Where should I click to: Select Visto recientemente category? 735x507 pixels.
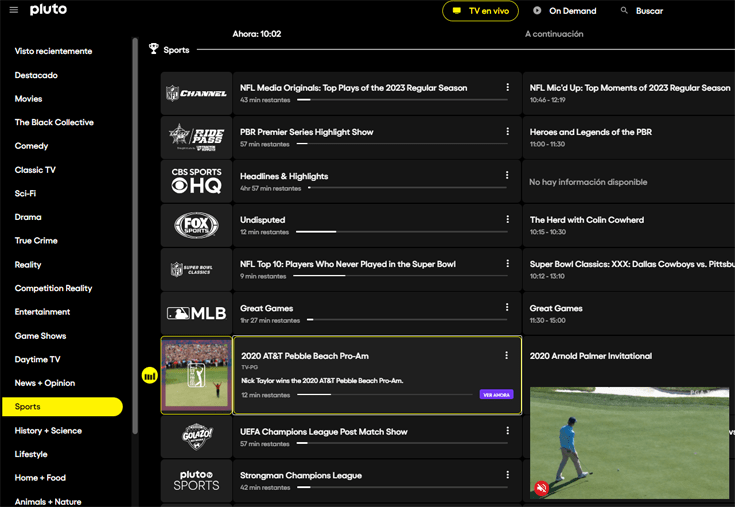tap(53, 51)
